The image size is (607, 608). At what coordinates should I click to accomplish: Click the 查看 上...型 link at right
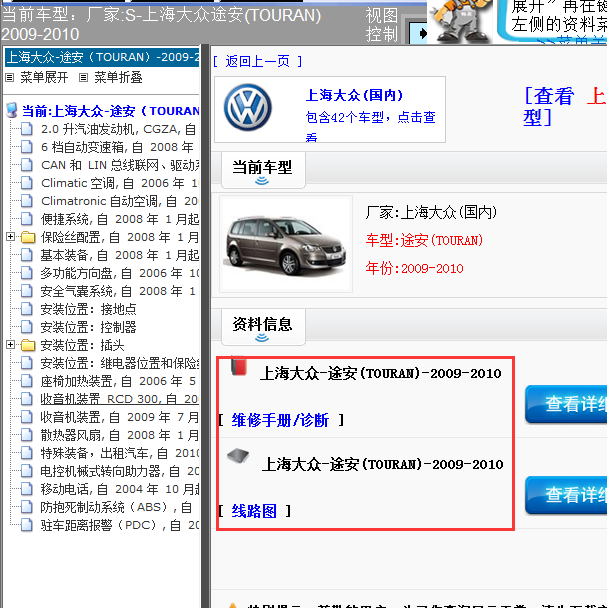tap(565, 106)
